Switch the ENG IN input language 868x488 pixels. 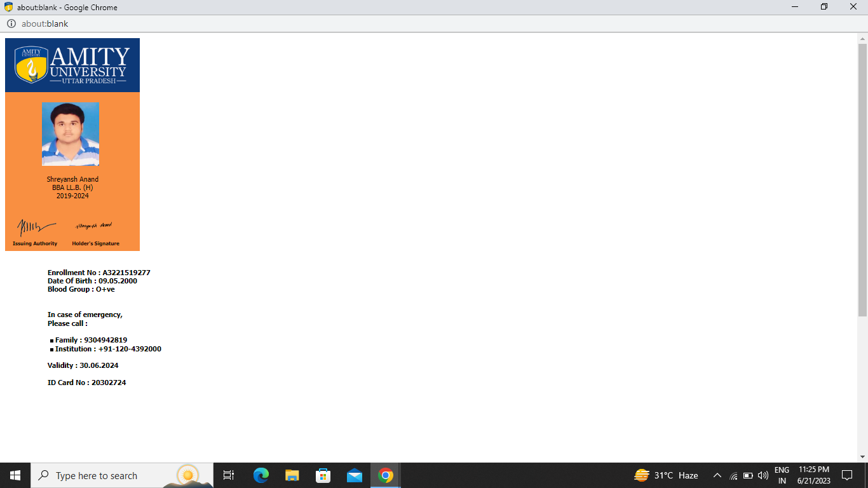(x=782, y=475)
